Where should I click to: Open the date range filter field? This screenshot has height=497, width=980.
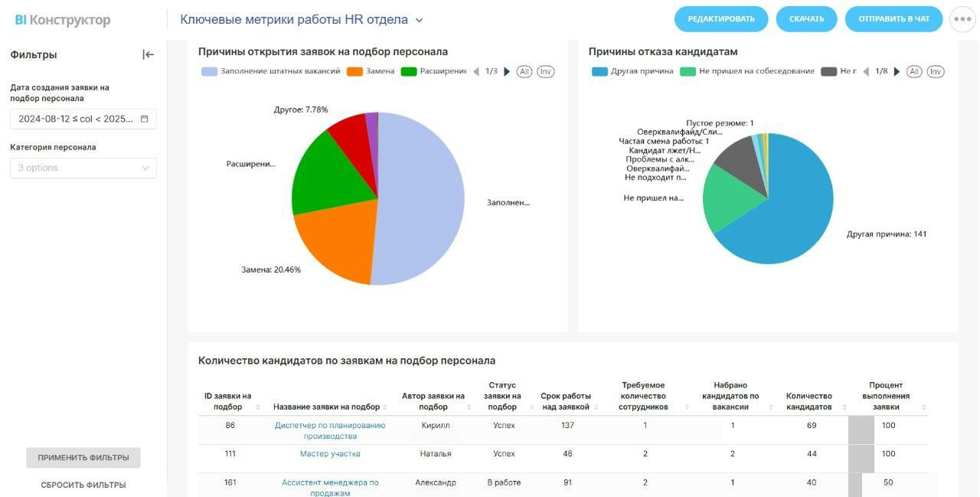[x=83, y=119]
